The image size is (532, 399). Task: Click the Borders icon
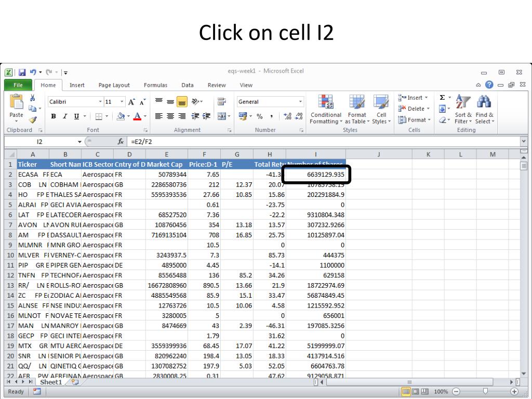pyautogui.click(x=99, y=116)
